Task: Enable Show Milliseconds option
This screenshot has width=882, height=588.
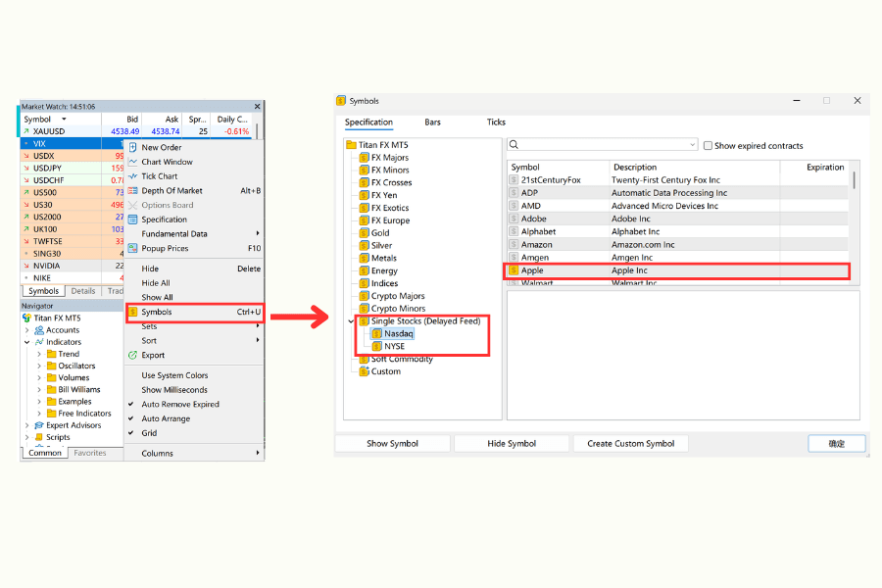Action: (174, 390)
